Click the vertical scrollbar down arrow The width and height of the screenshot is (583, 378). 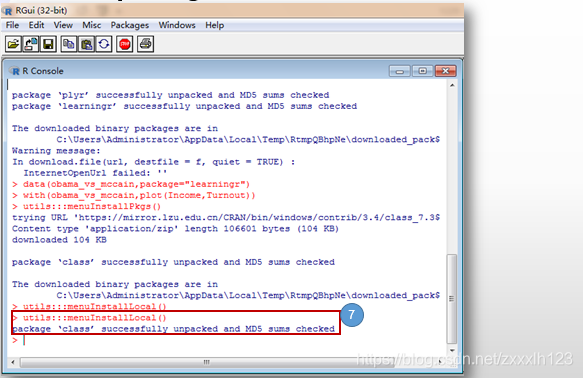coord(452,350)
